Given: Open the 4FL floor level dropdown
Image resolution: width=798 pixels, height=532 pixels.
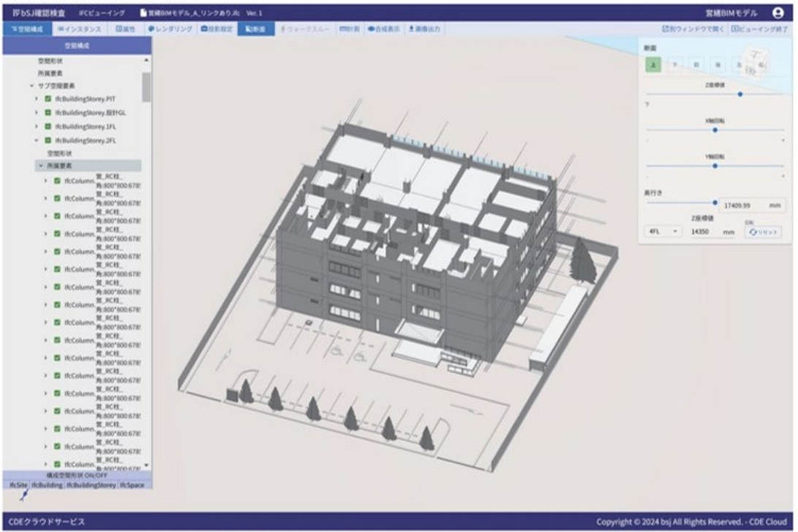Looking at the screenshot, I should click(664, 232).
